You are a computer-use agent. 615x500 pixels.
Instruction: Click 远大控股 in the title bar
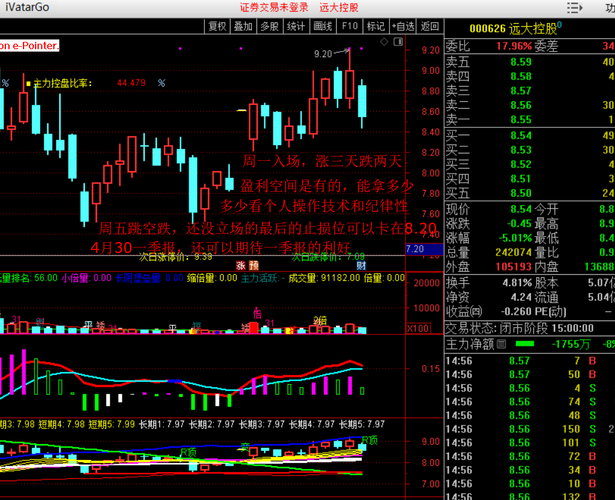339,7
